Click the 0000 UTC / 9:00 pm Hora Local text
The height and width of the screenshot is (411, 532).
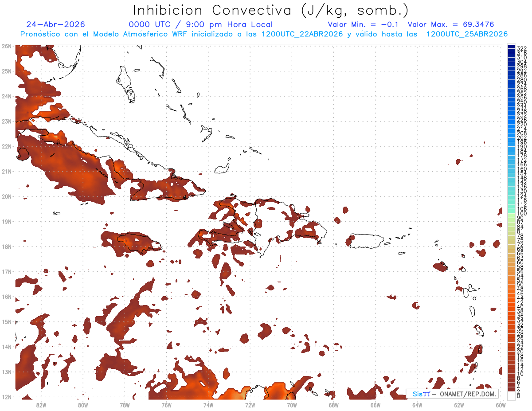click(200, 24)
